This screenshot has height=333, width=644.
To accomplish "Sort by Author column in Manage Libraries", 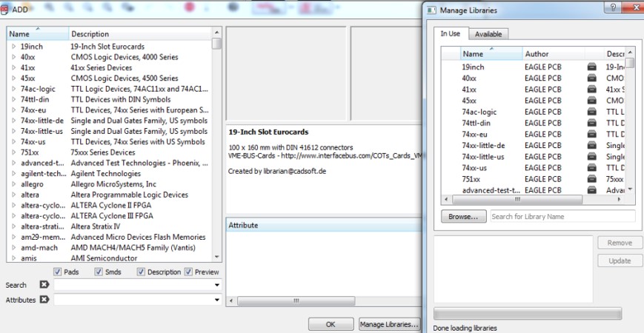I will 554,54.
